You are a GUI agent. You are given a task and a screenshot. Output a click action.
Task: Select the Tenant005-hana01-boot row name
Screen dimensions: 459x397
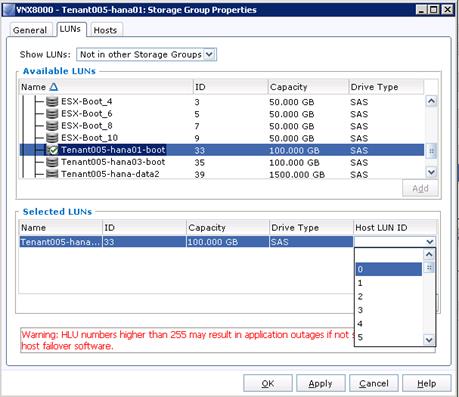tap(113, 150)
